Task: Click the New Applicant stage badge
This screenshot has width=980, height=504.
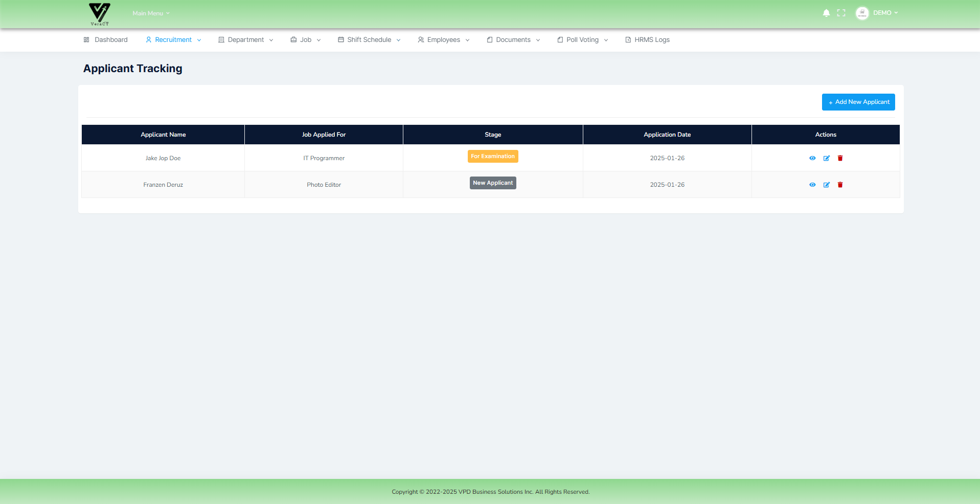Action: pyautogui.click(x=493, y=183)
